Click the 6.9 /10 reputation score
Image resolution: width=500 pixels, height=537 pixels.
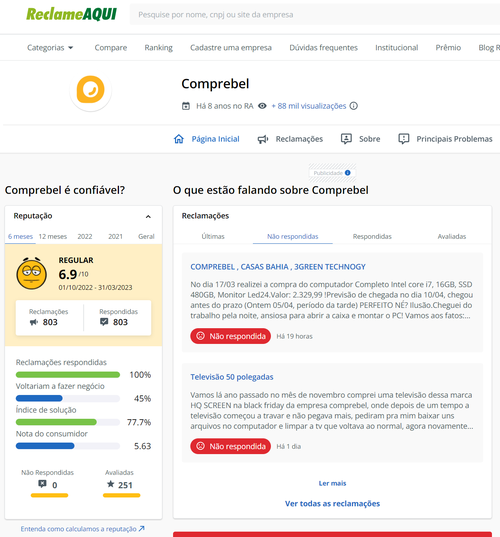(x=73, y=274)
